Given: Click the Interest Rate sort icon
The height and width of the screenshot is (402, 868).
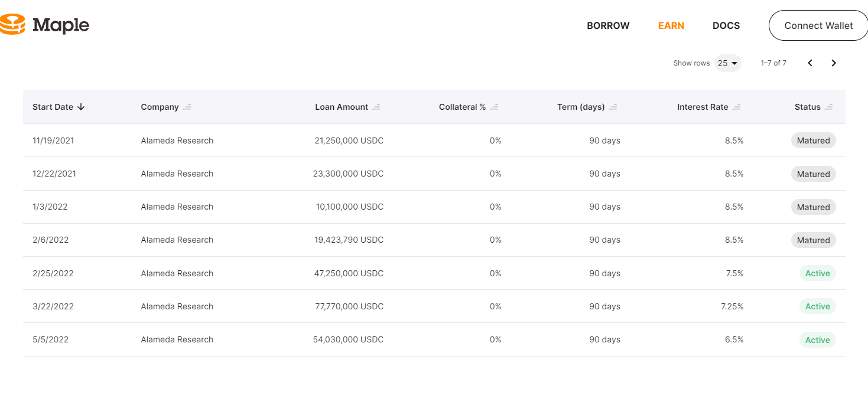Looking at the screenshot, I should (x=736, y=107).
